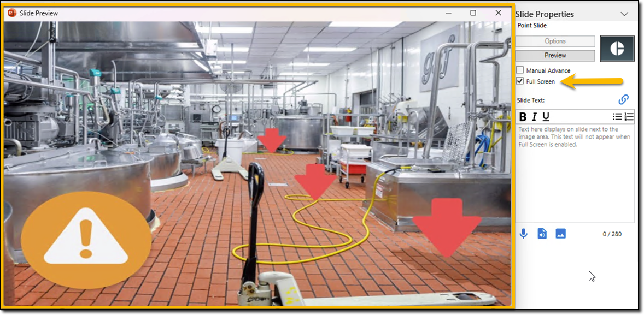644x315 pixels.
Task: Click the orange warning sign hotspot
Action: (x=86, y=238)
